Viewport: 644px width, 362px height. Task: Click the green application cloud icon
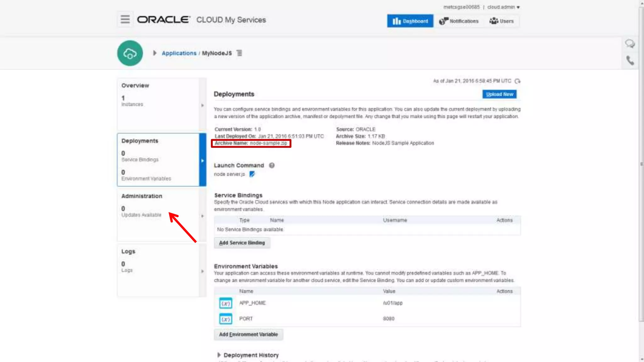point(130,53)
